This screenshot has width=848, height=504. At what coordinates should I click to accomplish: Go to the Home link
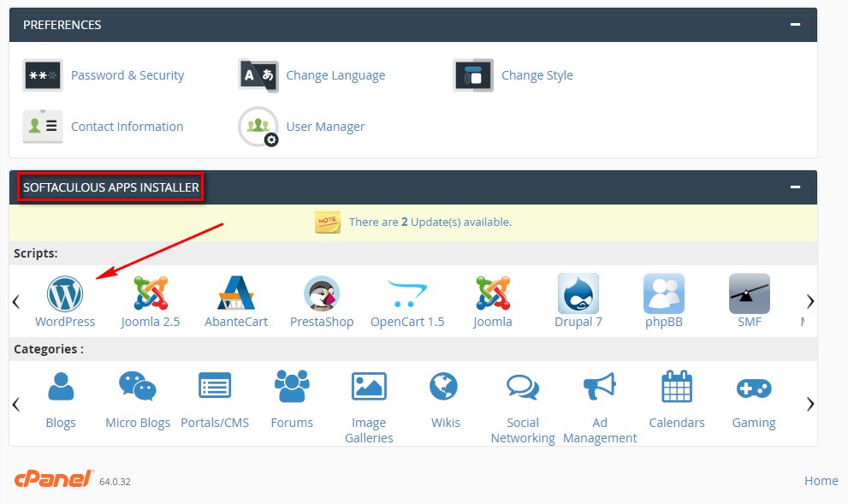tap(821, 481)
